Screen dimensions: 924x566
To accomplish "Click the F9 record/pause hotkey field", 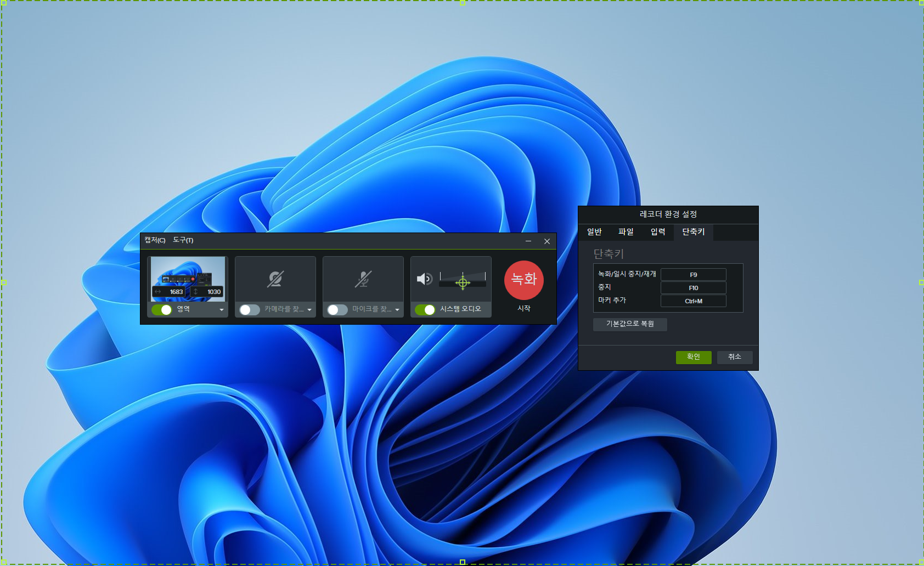I will [694, 275].
